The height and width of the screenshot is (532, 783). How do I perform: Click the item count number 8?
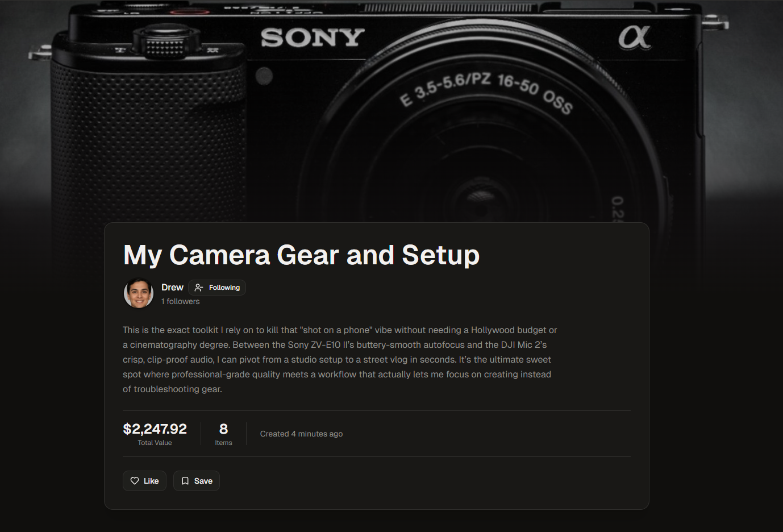(223, 429)
